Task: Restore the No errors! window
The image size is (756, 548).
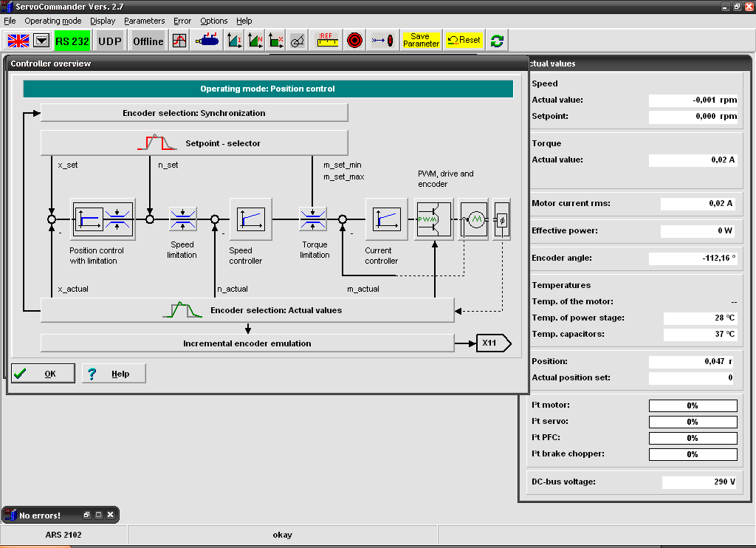Action: point(87,515)
